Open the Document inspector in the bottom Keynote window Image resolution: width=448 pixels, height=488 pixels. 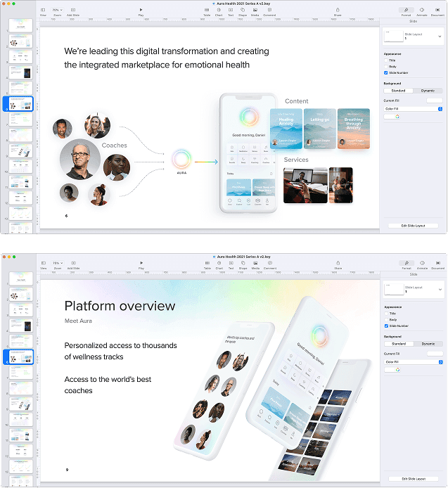tap(438, 263)
